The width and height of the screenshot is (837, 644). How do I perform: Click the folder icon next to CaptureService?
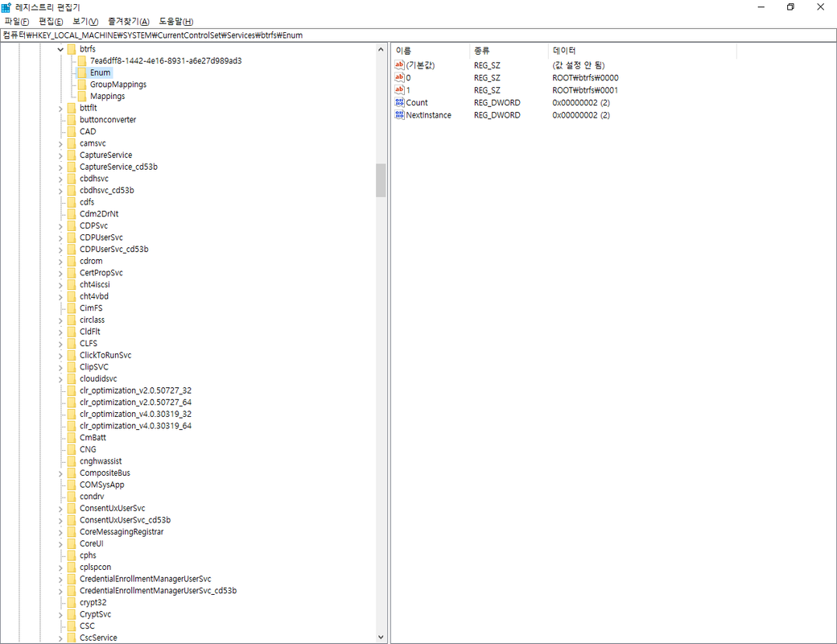71,155
